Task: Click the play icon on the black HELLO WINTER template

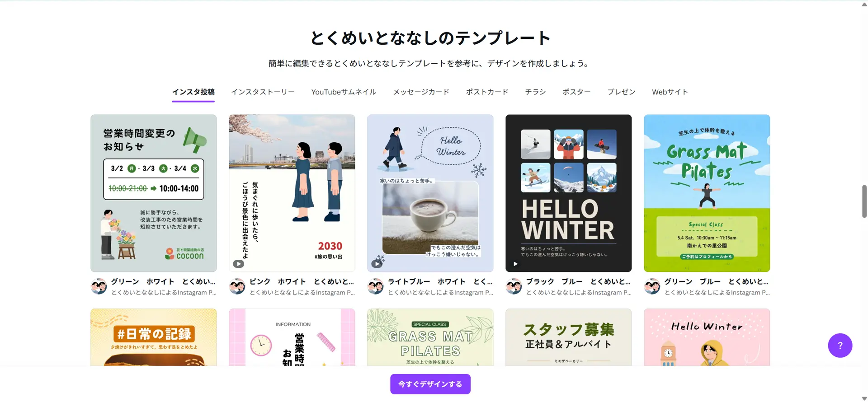Action: (515, 264)
